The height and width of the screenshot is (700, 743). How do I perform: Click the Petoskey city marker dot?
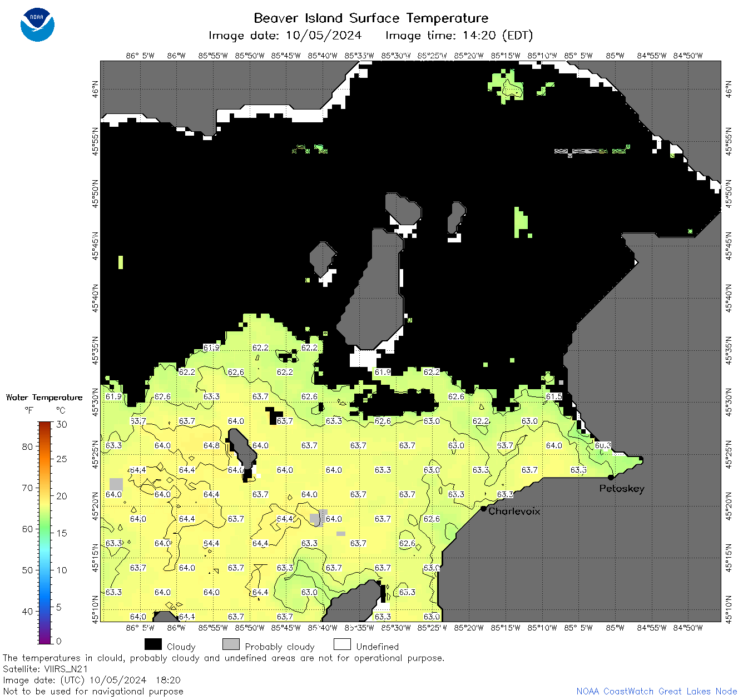(x=611, y=477)
